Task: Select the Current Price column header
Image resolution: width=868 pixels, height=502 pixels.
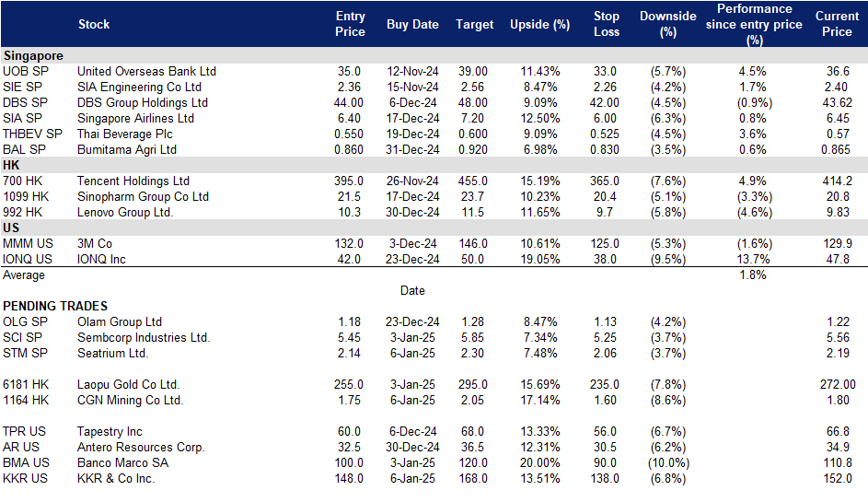Action: (837, 24)
